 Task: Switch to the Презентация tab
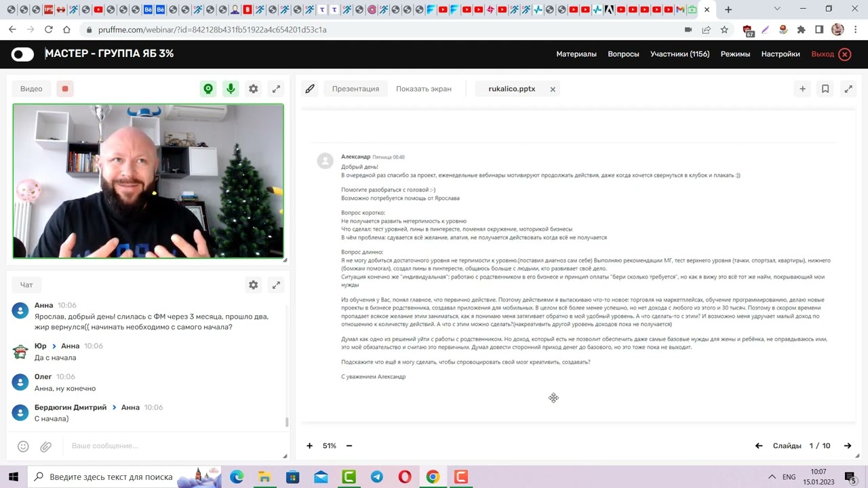click(355, 89)
